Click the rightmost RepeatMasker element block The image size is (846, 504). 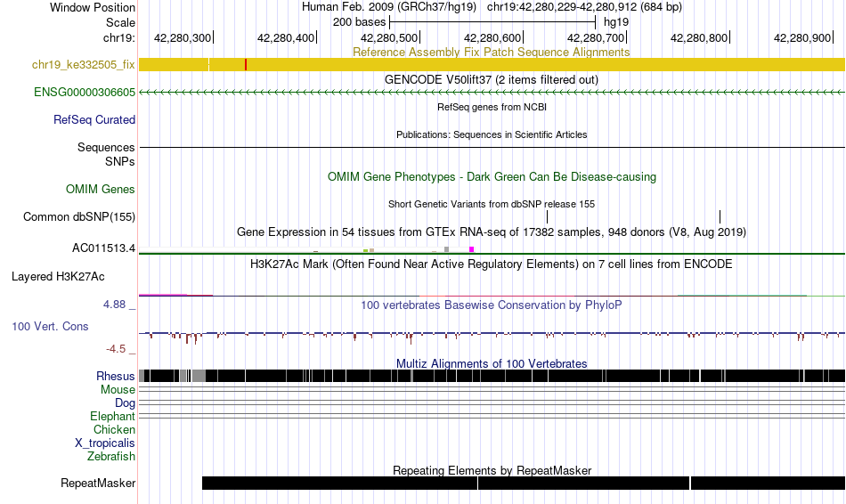click(768, 483)
